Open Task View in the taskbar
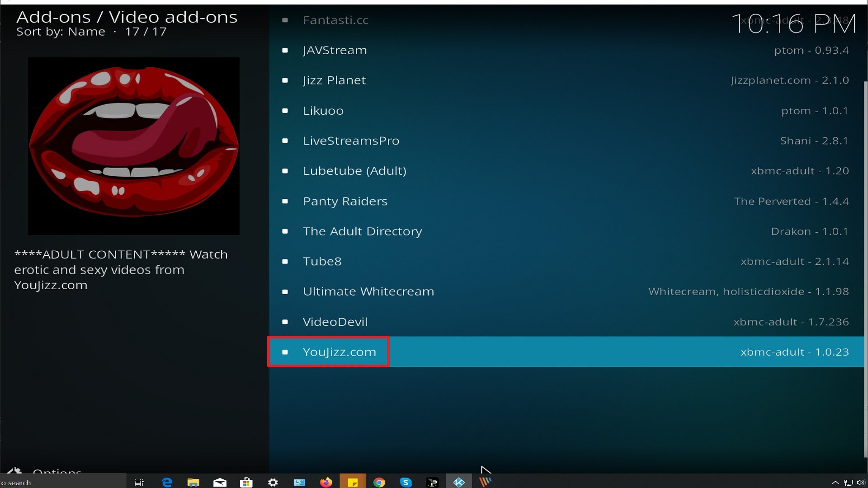 click(x=139, y=482)
